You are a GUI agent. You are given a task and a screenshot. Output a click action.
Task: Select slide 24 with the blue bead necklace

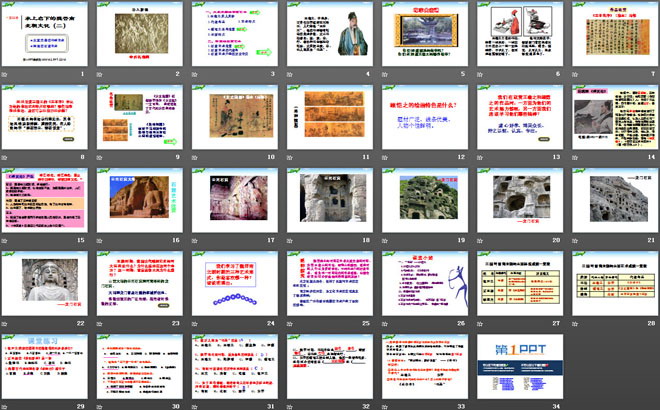(x=235, y=281)
